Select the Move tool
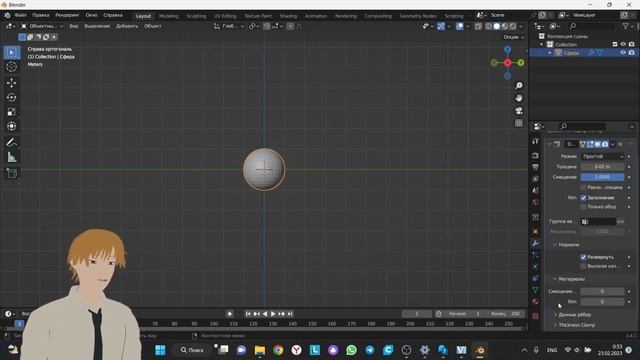640x360 pixels. click(x=11, y=83)
